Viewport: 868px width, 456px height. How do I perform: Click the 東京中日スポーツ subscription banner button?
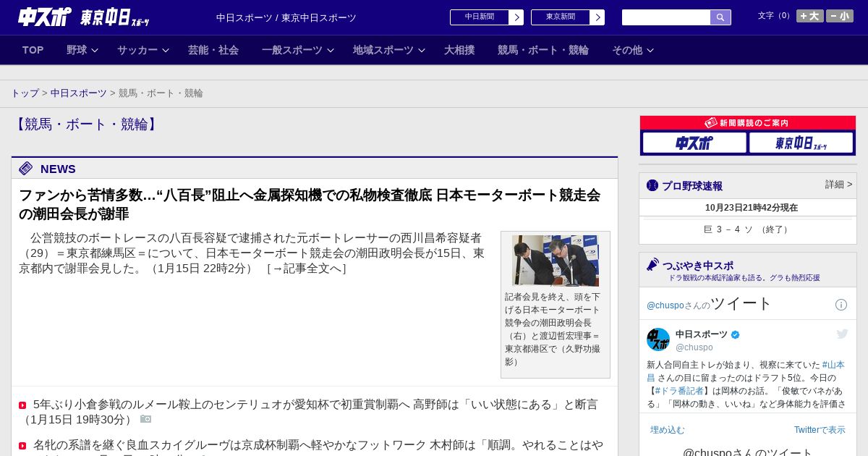click(x=801, y=143)
